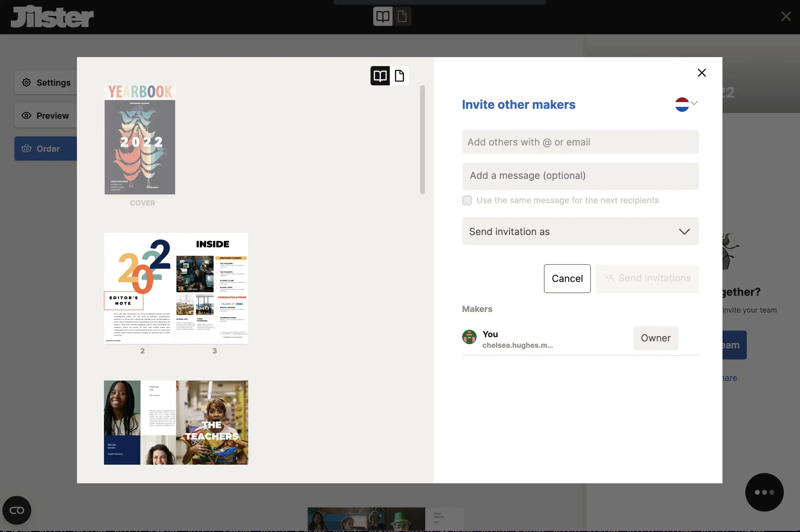The image size is (800, 532).
Task: Open Settings panel via gear icon
Action: (26, 82)
